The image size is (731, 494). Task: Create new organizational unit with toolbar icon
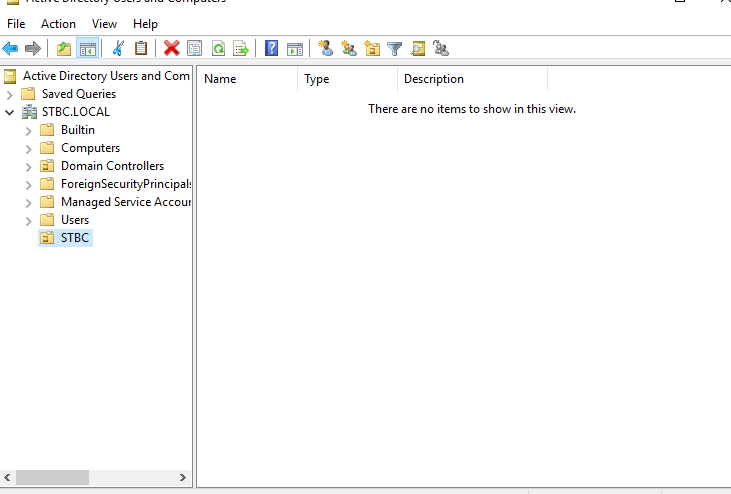tap(372, 48)
